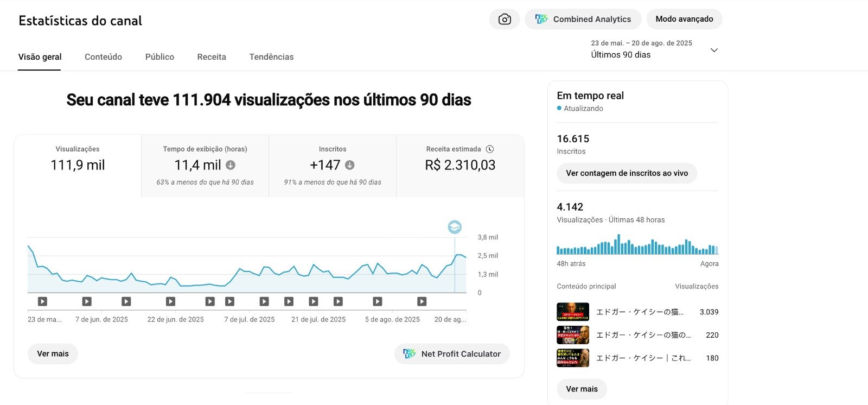Click the main views line chart
This screenshot has width=868, height=405.
point(247,266)
